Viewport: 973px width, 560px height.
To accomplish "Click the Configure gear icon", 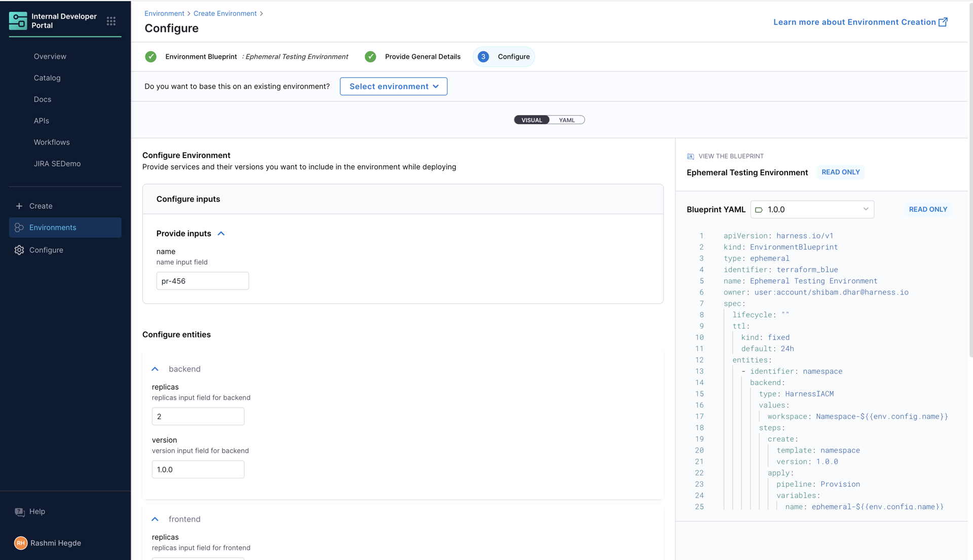I will pyautogui.click(x=19, y=250).
